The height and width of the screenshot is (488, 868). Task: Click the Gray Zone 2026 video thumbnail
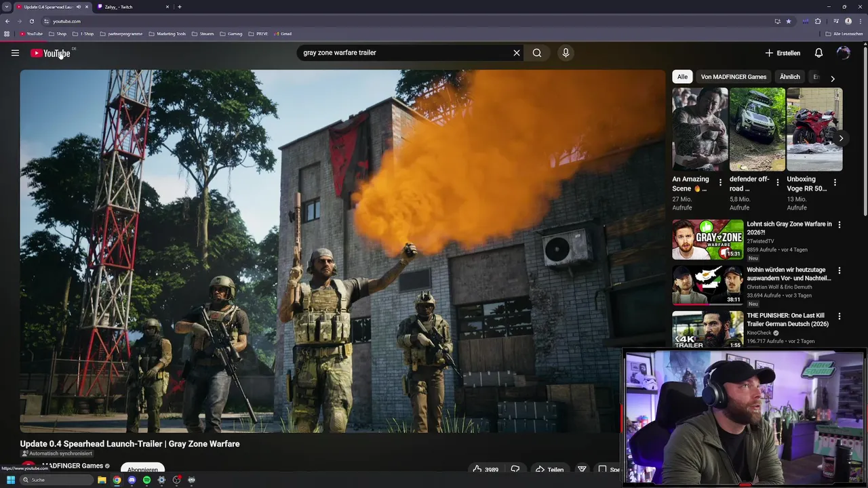coord(708,239)
